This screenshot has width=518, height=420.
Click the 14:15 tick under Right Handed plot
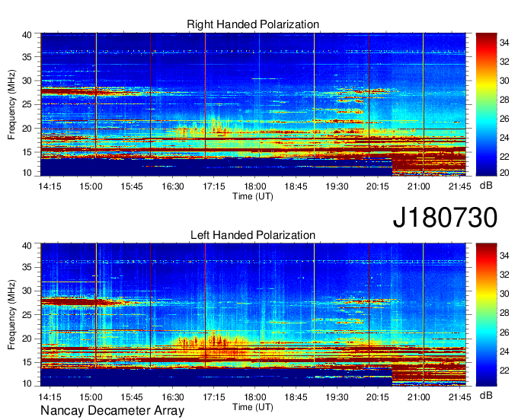point(50,186)
